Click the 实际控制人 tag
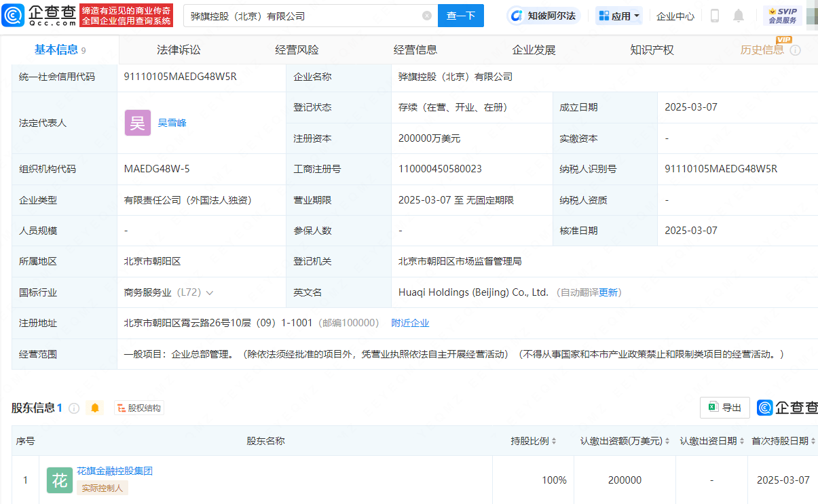Image resolution: width=818 pixels, height=504 pixels. click(103, 487)
